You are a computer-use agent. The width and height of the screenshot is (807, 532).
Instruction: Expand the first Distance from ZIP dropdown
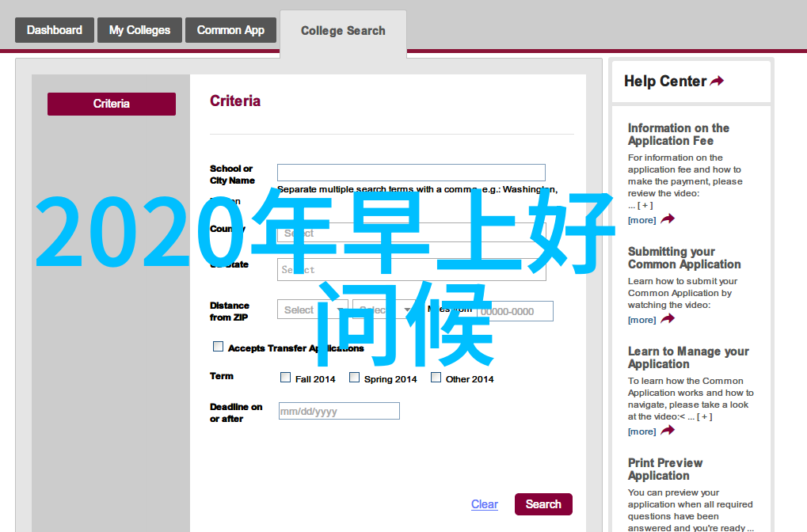pos(312,310)
